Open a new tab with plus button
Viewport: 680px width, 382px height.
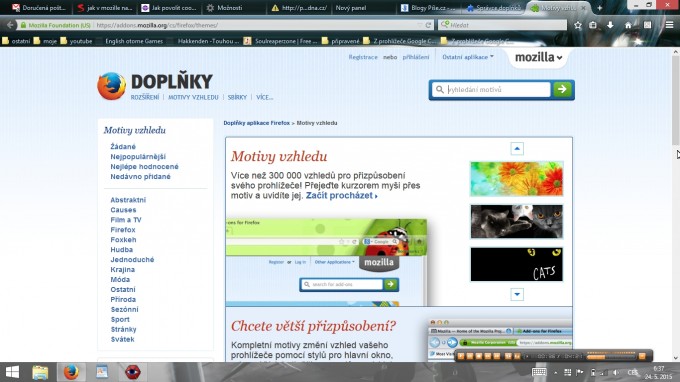[x=599, y=8]
